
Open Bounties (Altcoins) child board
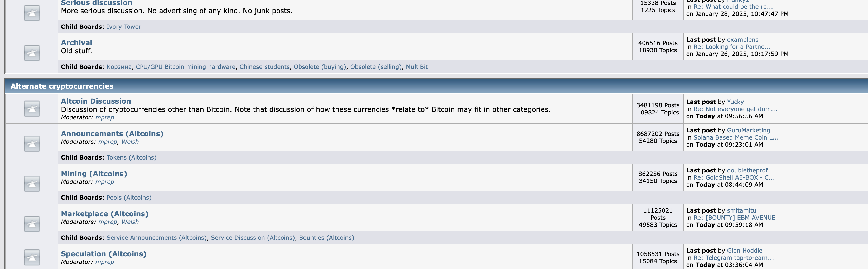(326, 238)
